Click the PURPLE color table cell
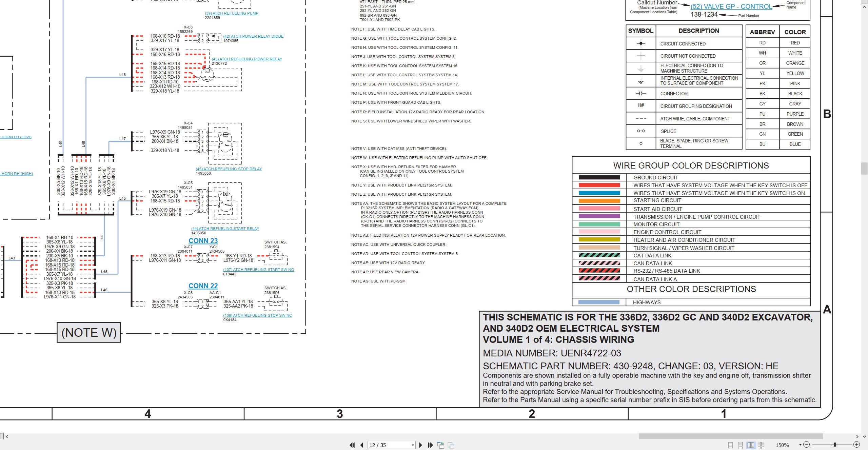This screenshot has width=868, height=450. click(x=795, y=114)
